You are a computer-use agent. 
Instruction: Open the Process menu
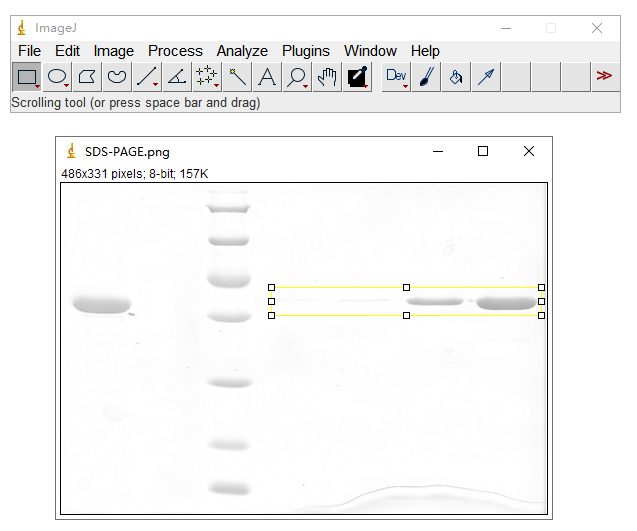click(x=175, y=50)
